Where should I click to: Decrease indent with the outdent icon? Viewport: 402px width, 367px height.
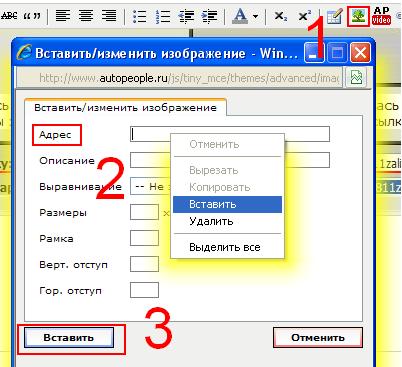click(x=186, y=16)
